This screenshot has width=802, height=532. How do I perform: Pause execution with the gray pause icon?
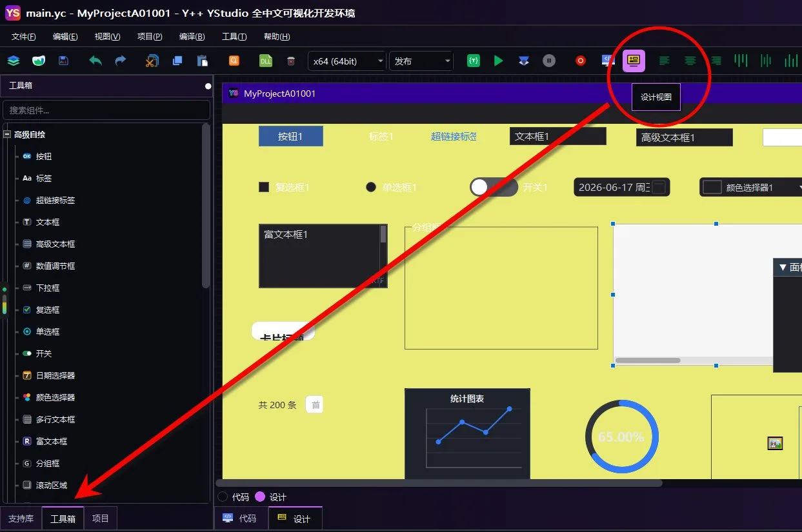[x=549, y=61]
